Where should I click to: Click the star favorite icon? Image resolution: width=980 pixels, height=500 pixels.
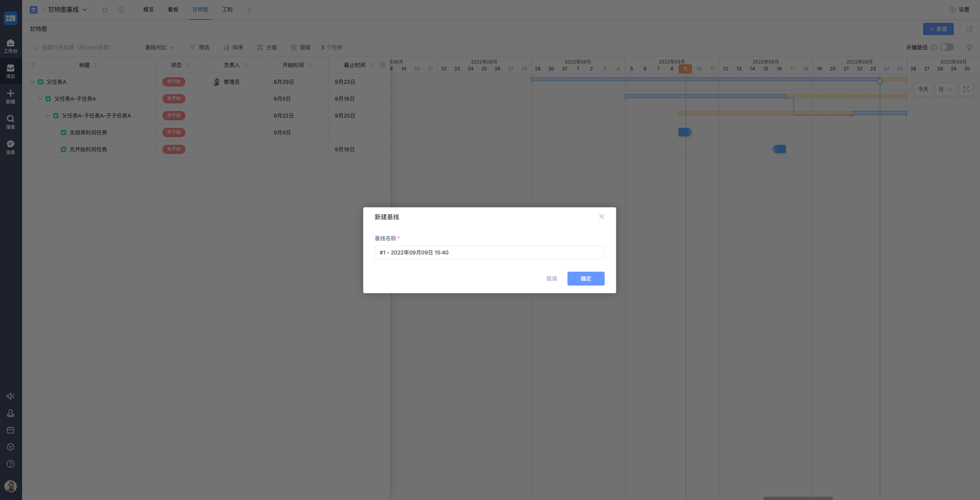[x=104, y=10]
